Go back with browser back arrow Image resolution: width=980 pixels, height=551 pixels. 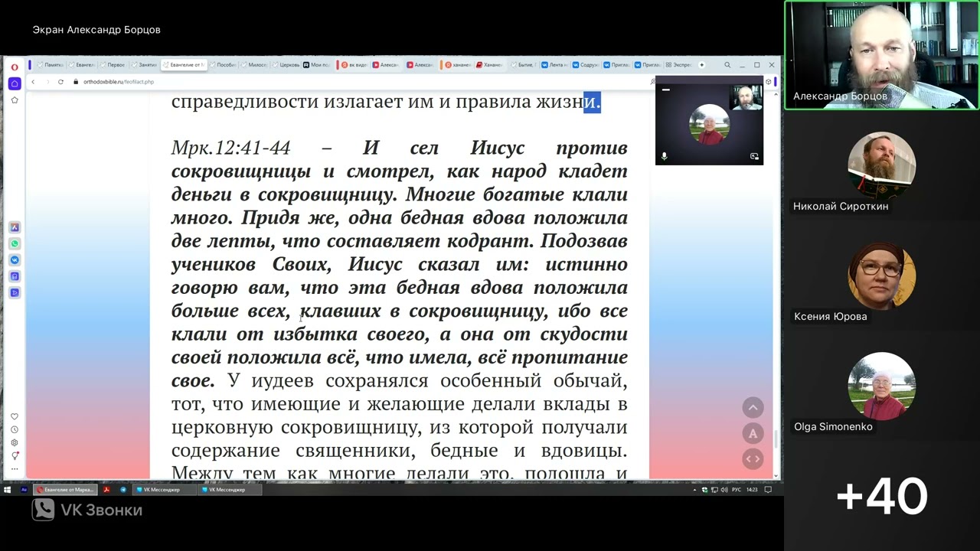33,82
